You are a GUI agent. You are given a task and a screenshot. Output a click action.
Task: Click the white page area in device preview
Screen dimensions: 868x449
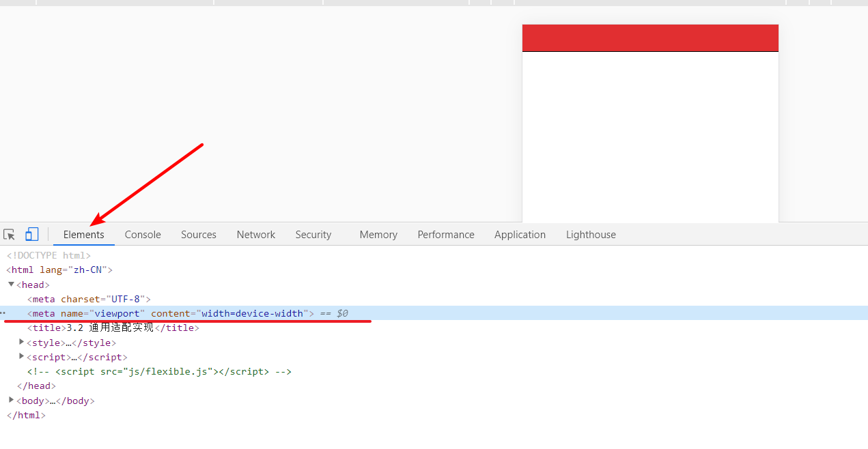point(650,137)
